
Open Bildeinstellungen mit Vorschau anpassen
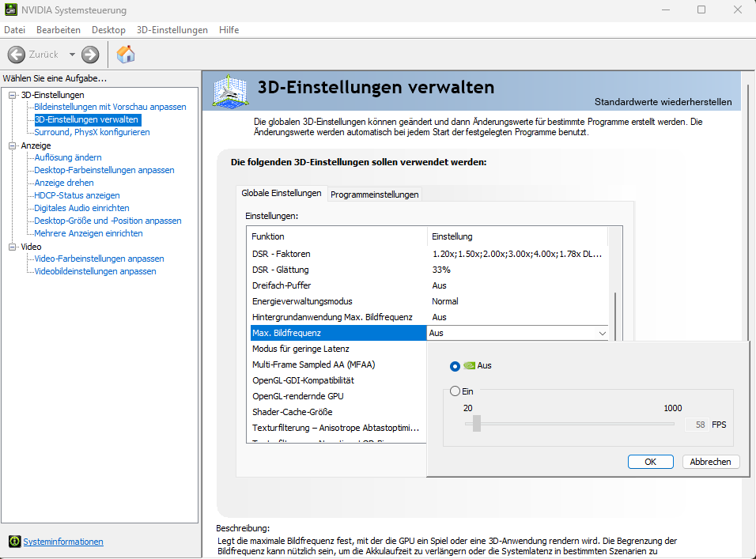tap(110, 107)
